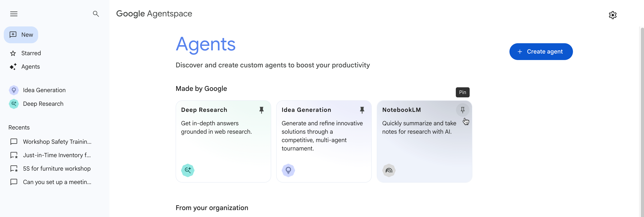
Task: Click the sparkle icon next to Agents
Action: [13, 67]
